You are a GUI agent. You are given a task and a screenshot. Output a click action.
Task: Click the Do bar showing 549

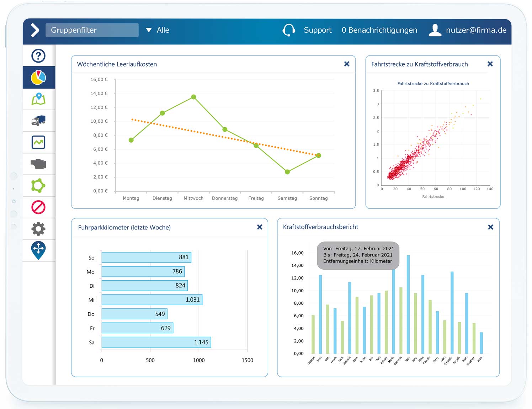coord(134,314)
